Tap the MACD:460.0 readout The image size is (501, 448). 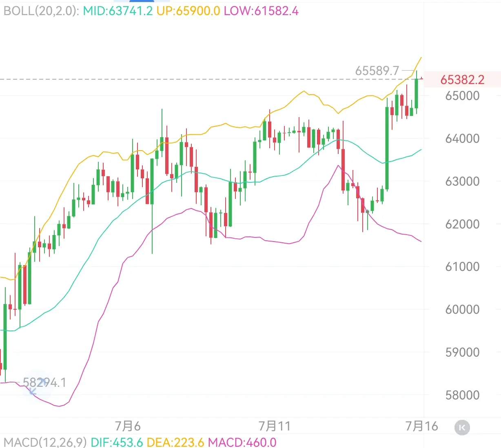tap(242, 442)
